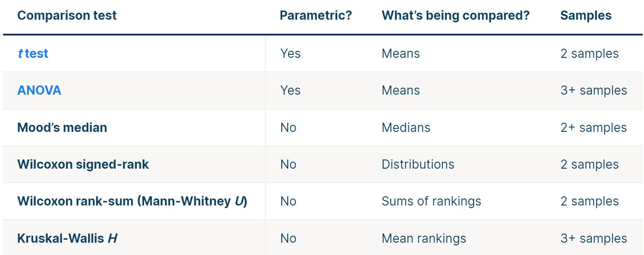Click the What's being compared? header

coord(456,16)
